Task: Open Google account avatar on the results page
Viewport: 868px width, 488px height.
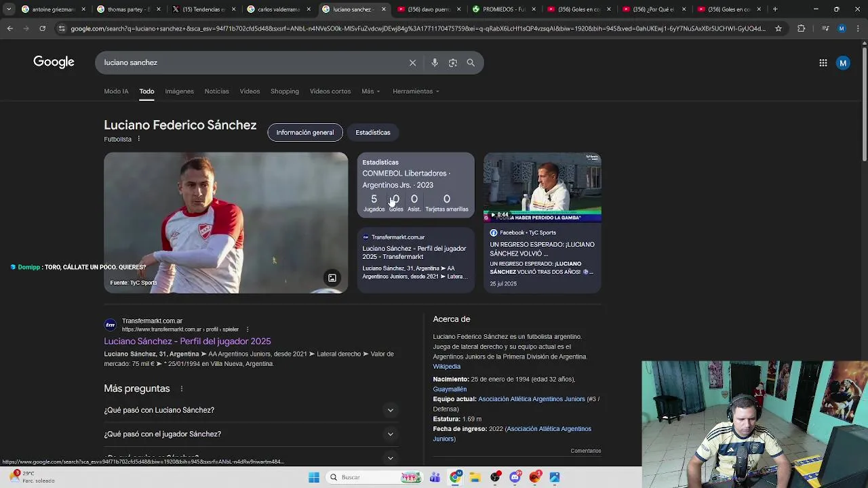Action: (843, 63)
